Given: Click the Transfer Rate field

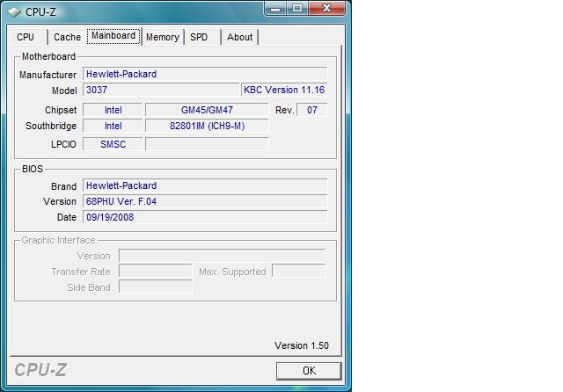Looking at the screenshot, I should click(x=156, y=272).
